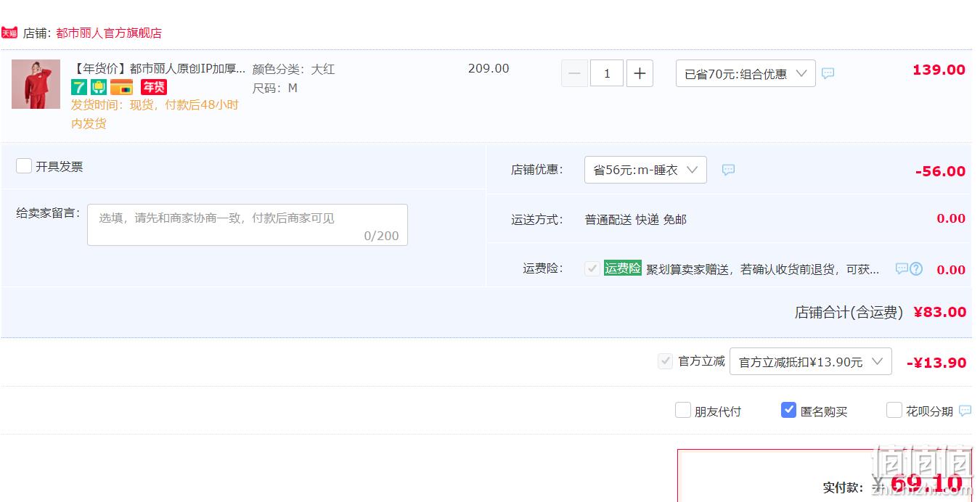
Task: Increase item quantity with plus button
Action: click(x=640, y=73)
